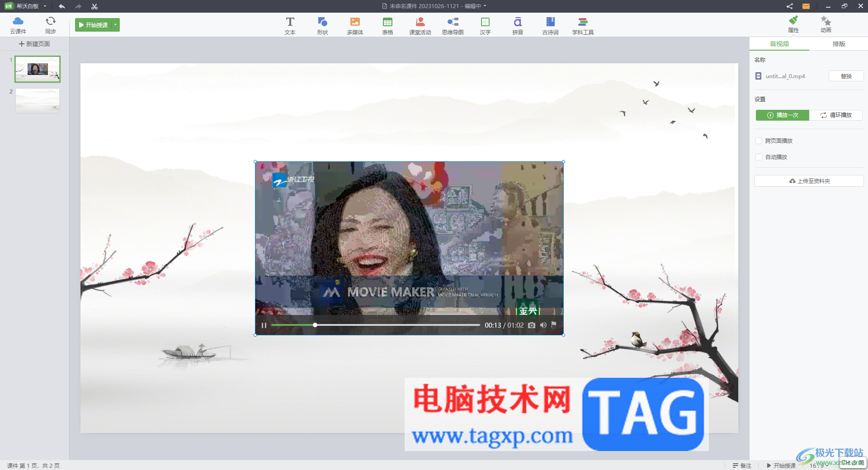Pause the video playback
The height and width of the screenshot is (470, 868).
pyautogui.click(x=264, y=325)
